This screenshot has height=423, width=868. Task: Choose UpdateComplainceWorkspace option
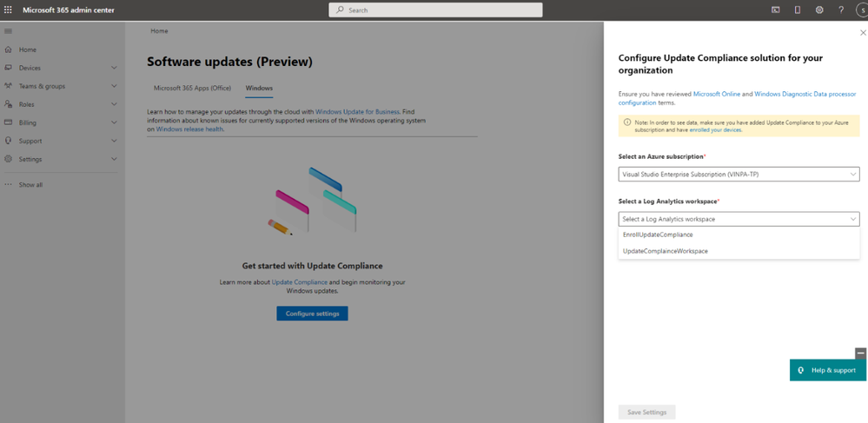tap(739, 251)
